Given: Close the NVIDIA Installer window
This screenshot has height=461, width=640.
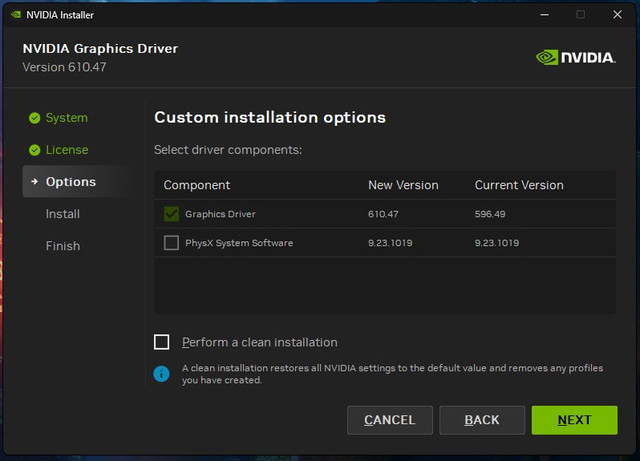Looking at the screenshot, I should click(618, 15).
